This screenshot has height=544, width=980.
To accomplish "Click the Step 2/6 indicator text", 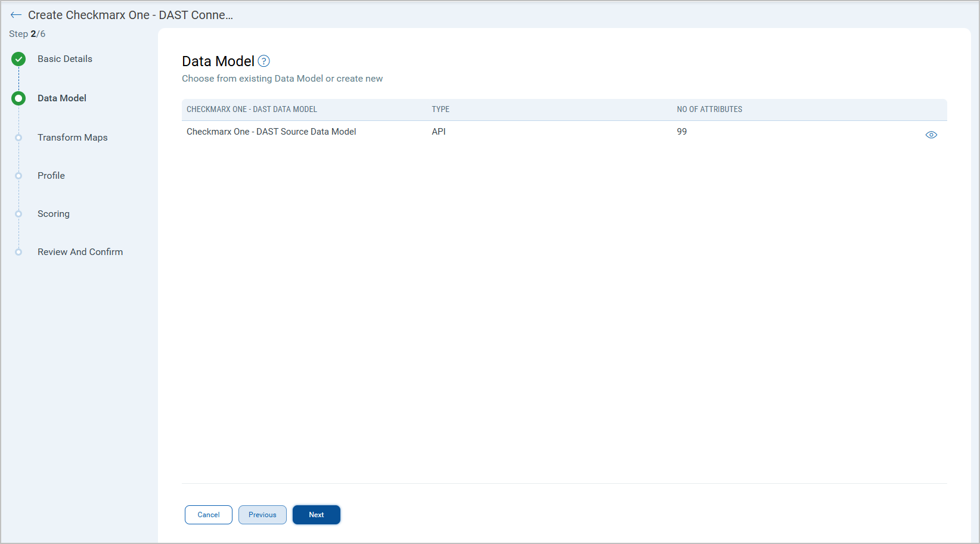I will pos(27,34).
